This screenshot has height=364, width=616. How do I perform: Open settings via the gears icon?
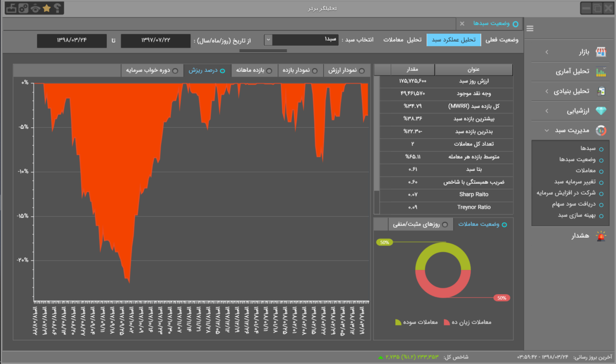click(x=23, y=8)
